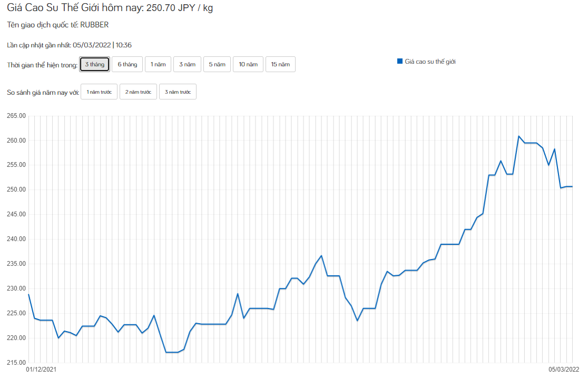
Task: Enable the 3 năm trước comparison
Action: click(178, 92)
